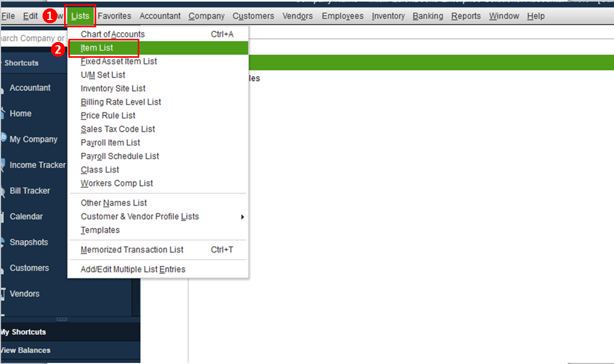Select Payroll Schedule List
This screenshot has height=364, width=614.
(x=158, y=156)
